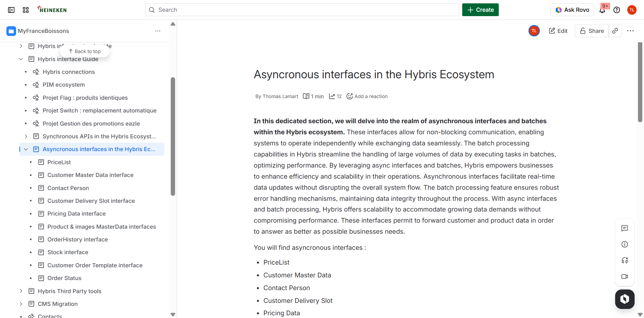Open the Rovo chat bubble
The height and width of the screenshot is (318, 644).
[x=625, y=299]
